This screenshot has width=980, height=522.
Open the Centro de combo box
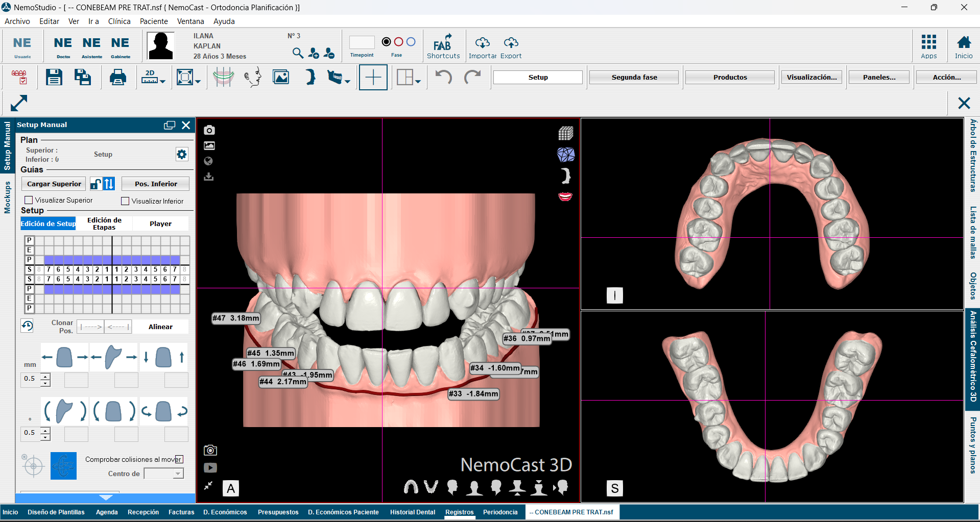[164, 474]
